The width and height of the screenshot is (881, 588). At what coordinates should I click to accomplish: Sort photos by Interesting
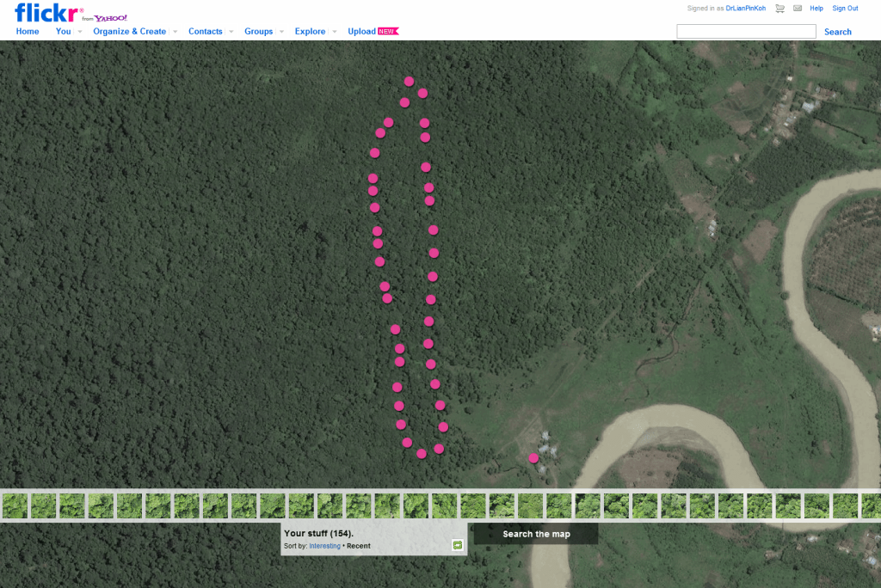click(x=324, y=546)
